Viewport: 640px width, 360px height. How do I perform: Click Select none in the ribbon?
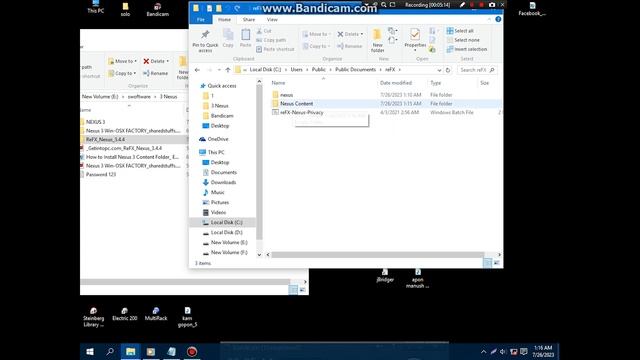463,40
